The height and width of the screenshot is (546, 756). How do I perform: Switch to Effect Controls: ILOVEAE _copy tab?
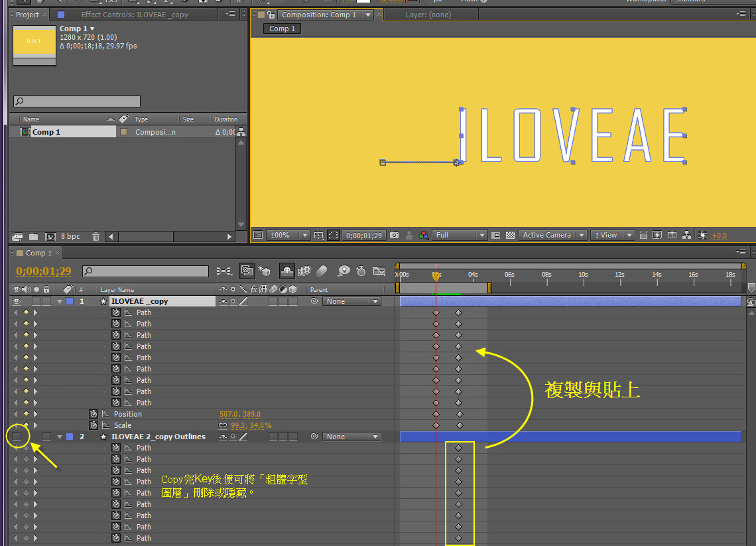click(135, 15)
